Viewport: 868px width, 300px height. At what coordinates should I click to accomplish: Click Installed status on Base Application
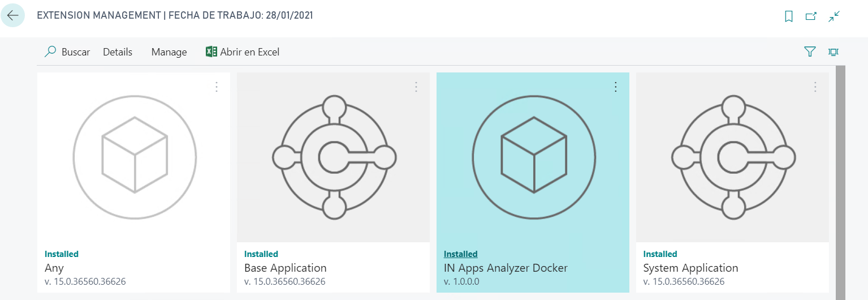pos(261,254)
